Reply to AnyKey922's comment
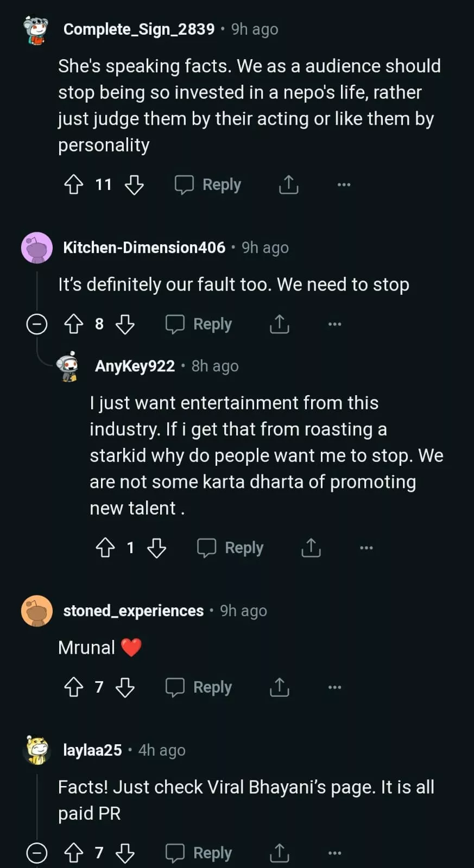The image size is (474, 868). [x=231, y=548]
